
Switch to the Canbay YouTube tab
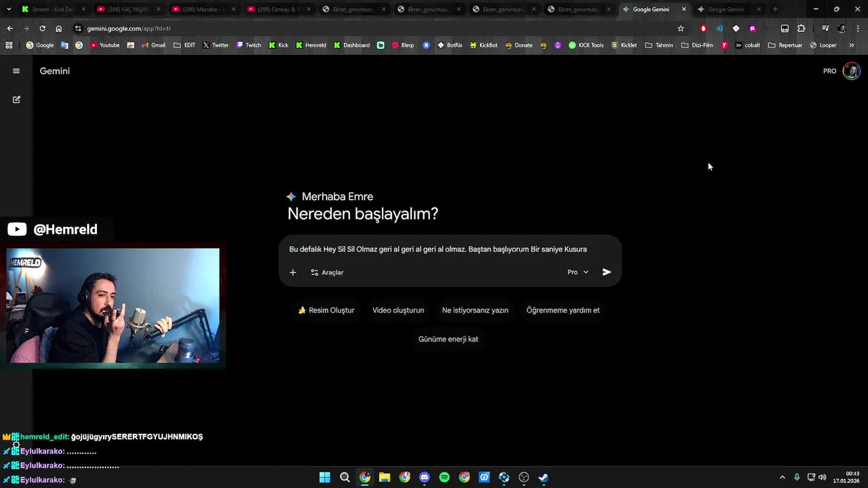[x=279, y=9]
